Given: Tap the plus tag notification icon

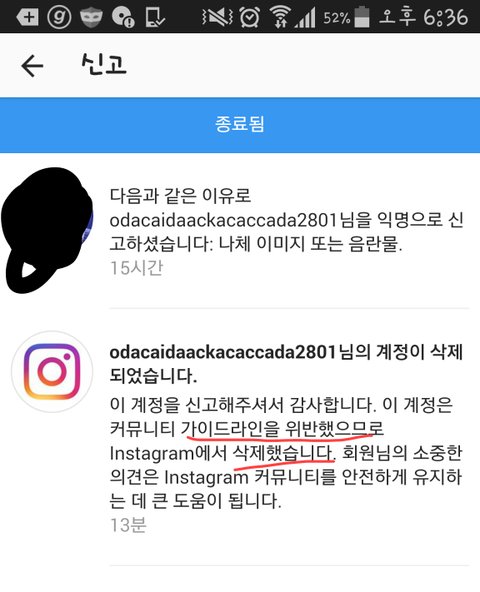Looking at the screenshot, I should click(x=28, y=17).
